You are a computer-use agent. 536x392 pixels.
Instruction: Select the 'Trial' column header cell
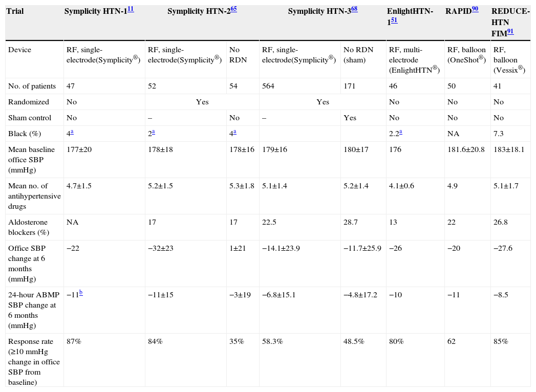pyautogui.click(x=15, y=11)
